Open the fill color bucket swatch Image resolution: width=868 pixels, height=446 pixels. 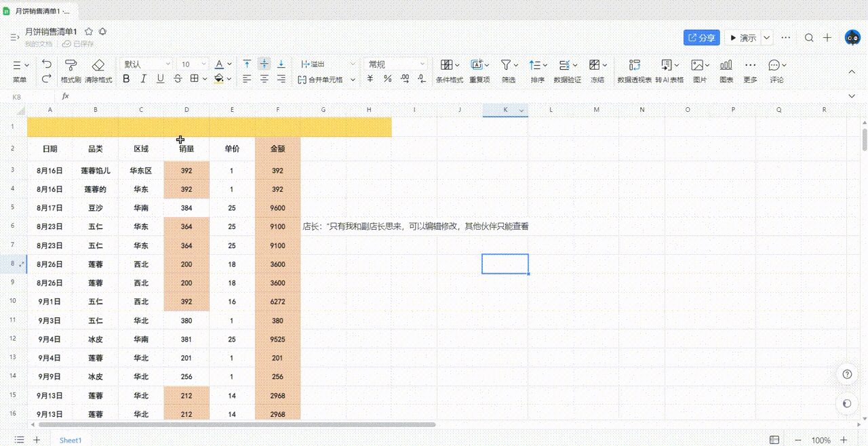tap(219, 79)
